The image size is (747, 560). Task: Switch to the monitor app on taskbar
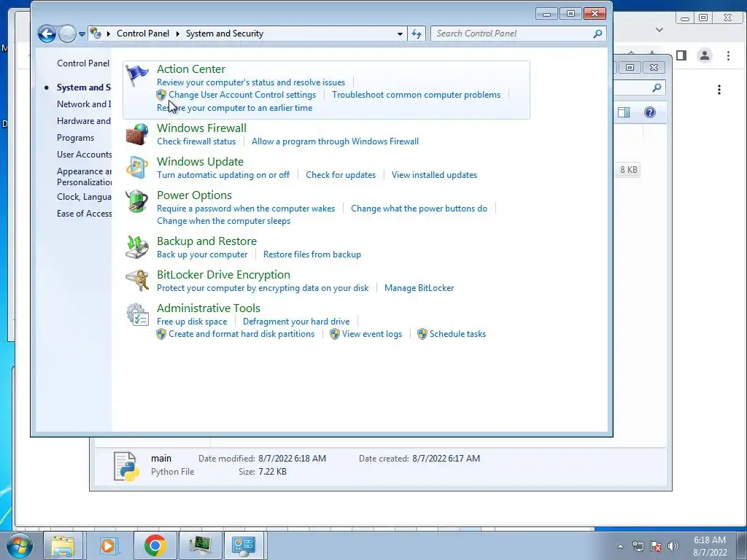click(200, 545)
